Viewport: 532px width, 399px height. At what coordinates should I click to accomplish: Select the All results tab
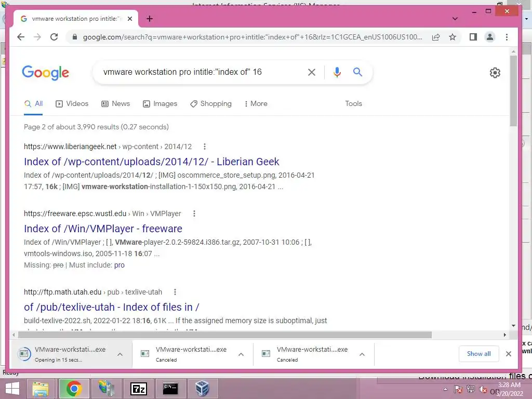point(33,104)
